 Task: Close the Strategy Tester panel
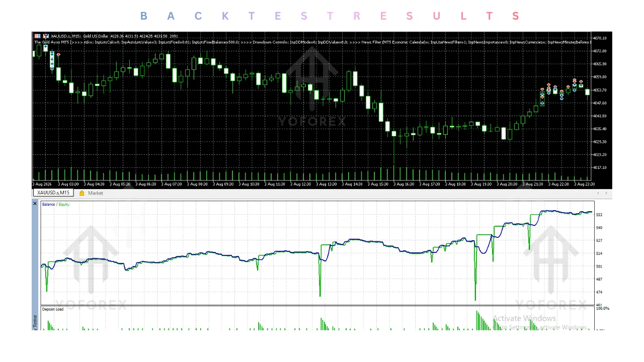(35, 204)
